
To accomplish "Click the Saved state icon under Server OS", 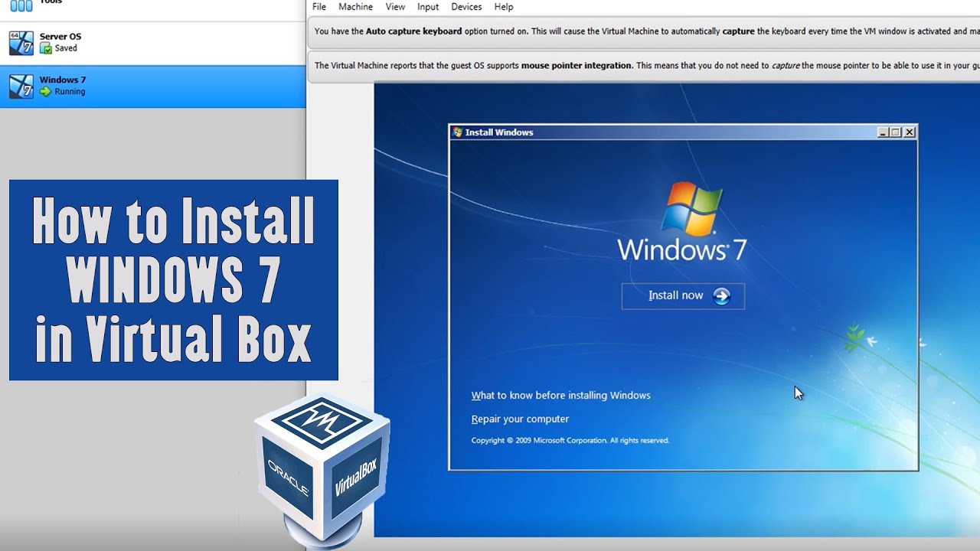I will pos(46,48).
